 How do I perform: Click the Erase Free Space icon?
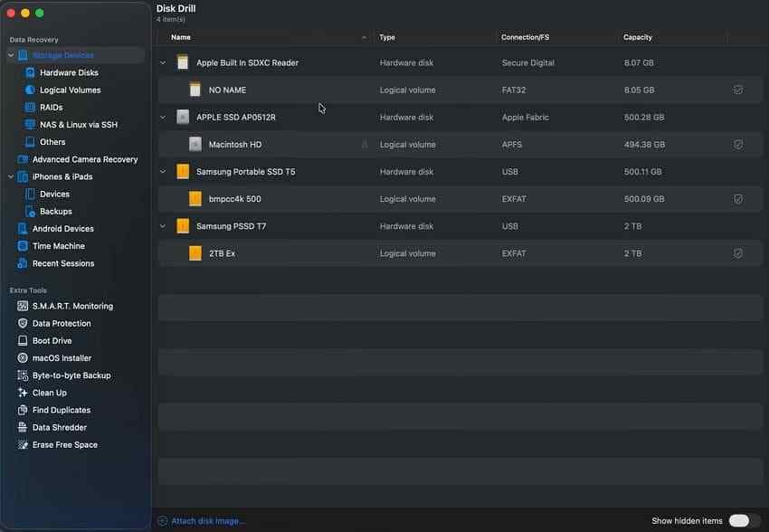click(23, 445)
